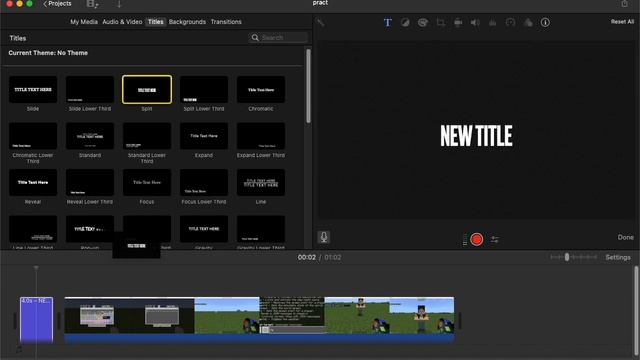
Task: Select the Line title thumbnail
Action: (261, 182)
